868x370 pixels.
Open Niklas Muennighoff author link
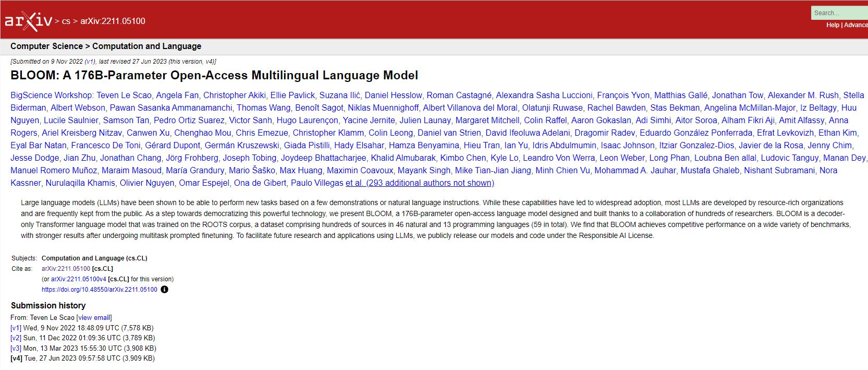click(383, 108)
